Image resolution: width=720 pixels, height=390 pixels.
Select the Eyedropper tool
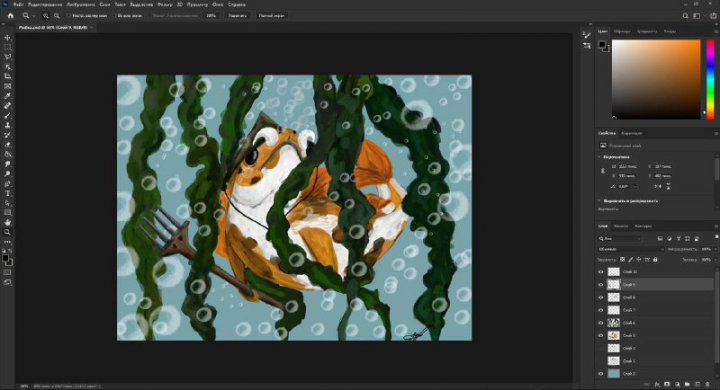click(x=7, y=96)
